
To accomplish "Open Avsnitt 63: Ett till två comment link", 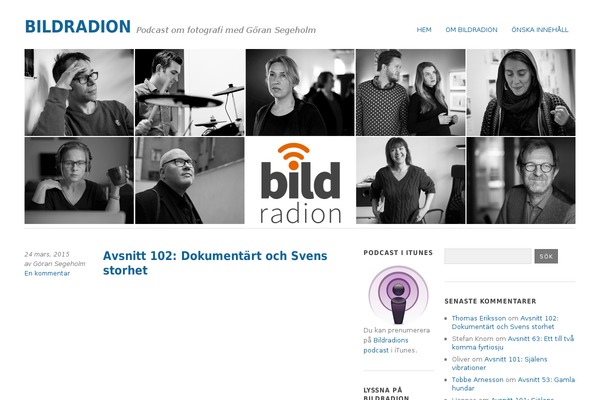I will (513, 343).
